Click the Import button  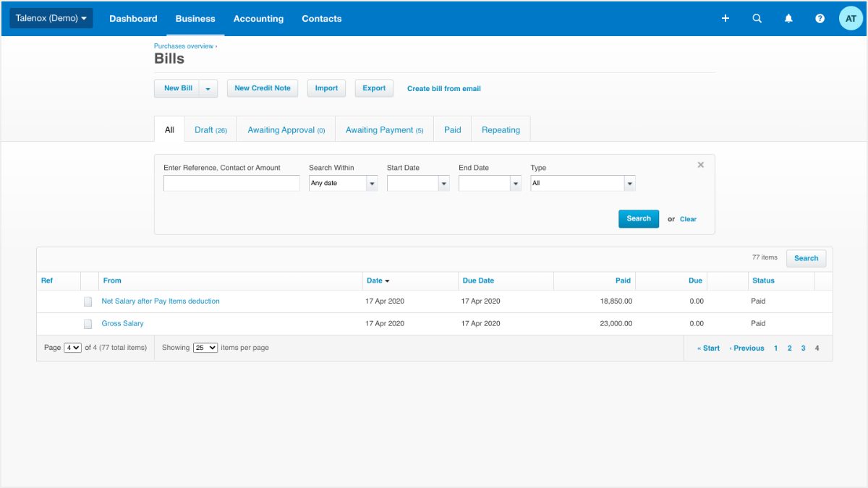(326, 87)
